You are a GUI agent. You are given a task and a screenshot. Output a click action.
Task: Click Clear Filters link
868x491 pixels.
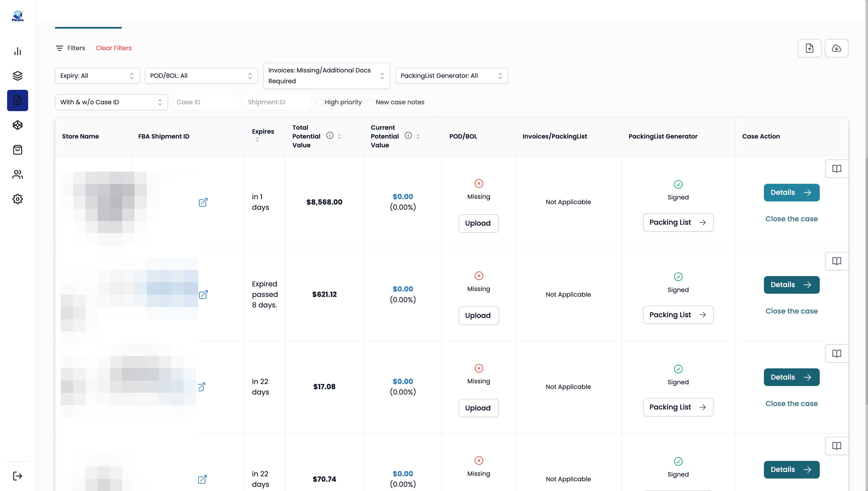[x=113, y=48]
